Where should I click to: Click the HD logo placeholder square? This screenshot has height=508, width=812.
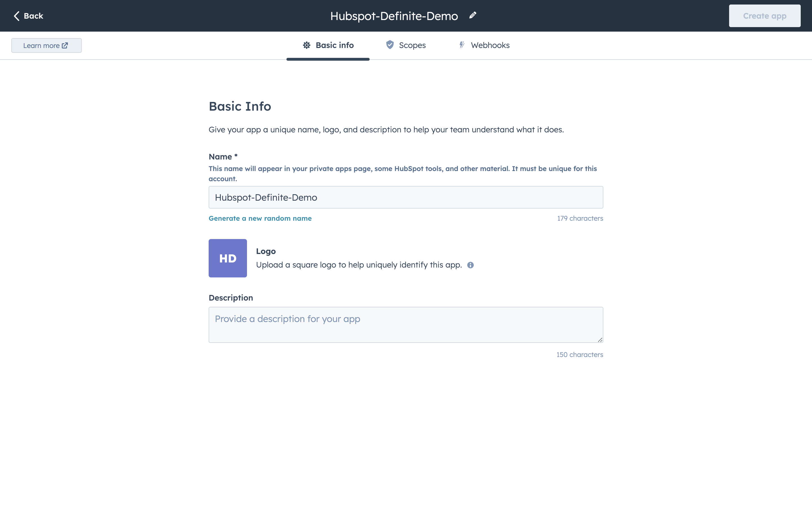pos(228,258)
